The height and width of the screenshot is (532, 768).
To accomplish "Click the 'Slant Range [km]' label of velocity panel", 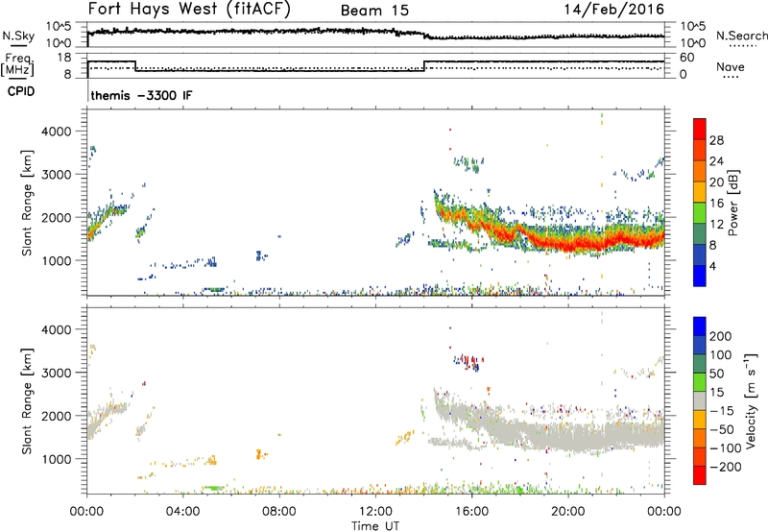I will [27, 400].
